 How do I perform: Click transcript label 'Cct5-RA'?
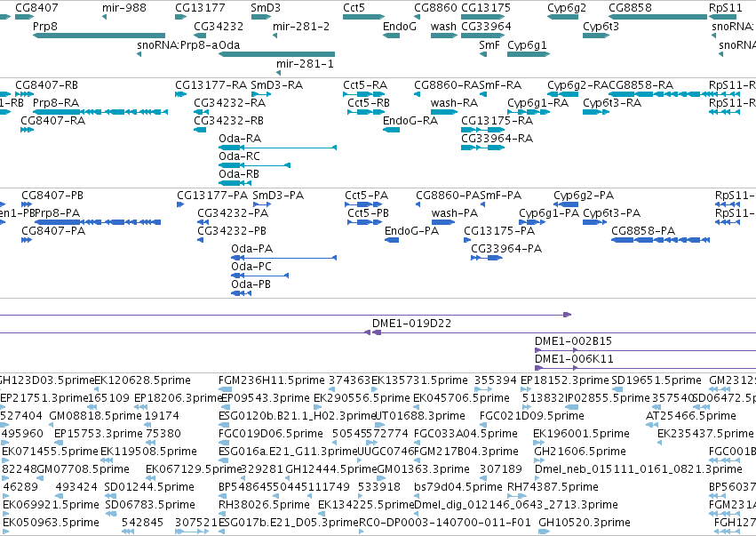[x=365, y=85]
